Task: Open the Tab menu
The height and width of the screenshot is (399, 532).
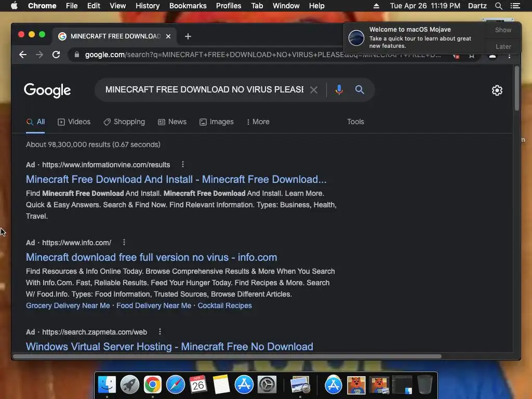Action: [x=257, y=6]
